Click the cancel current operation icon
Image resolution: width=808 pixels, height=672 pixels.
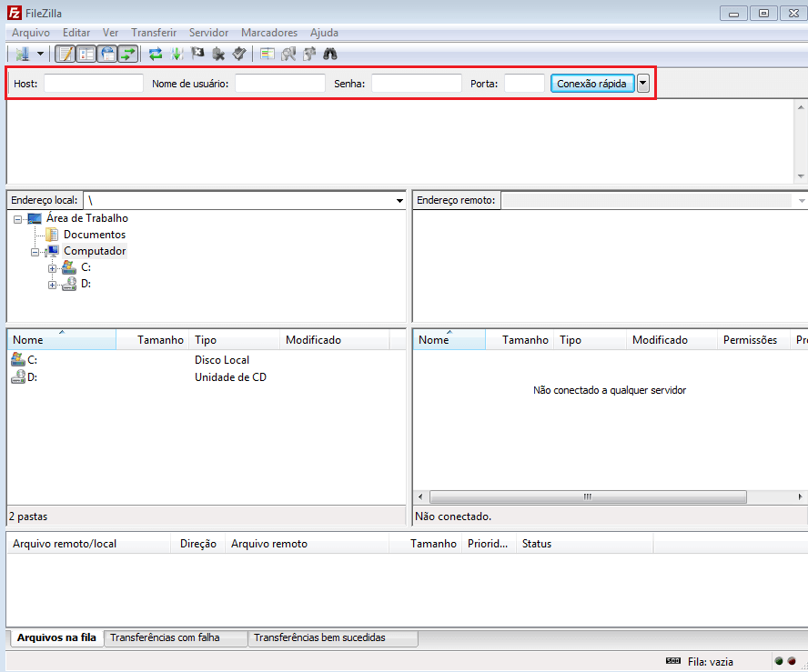point(197,54)
